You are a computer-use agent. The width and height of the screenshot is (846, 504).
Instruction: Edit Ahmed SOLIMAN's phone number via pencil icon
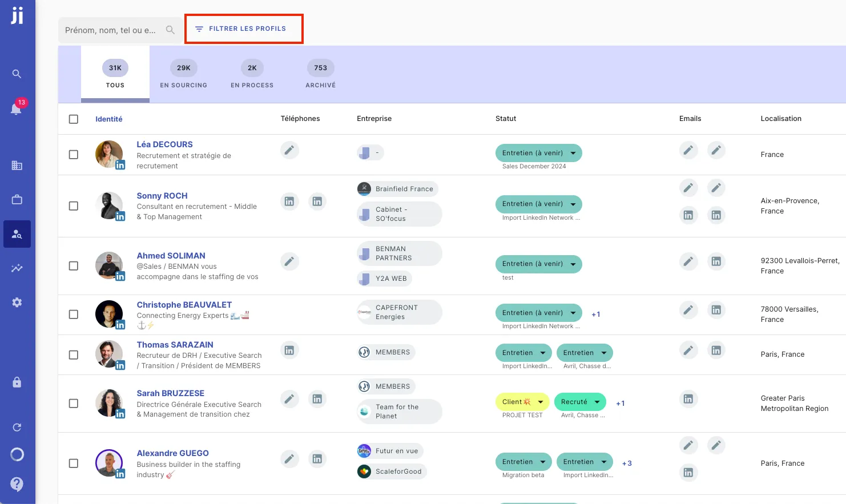pos(289,261)
